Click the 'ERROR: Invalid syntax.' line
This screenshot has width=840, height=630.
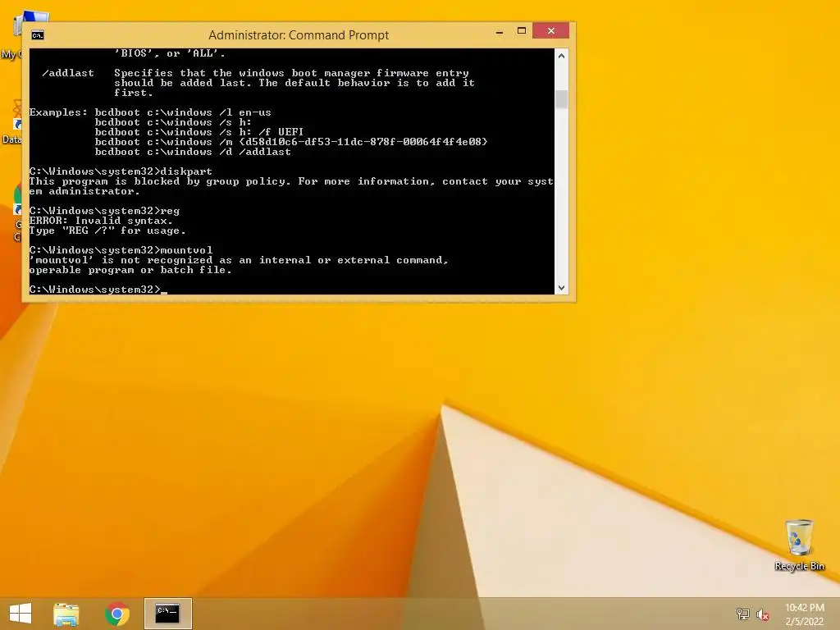pyautogui.click(x=101, y=221)
